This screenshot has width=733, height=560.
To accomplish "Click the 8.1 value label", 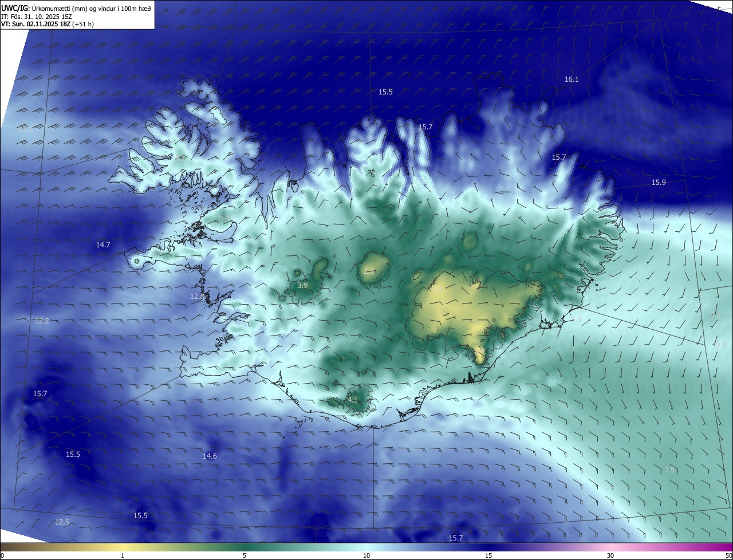I will point(715,314).
